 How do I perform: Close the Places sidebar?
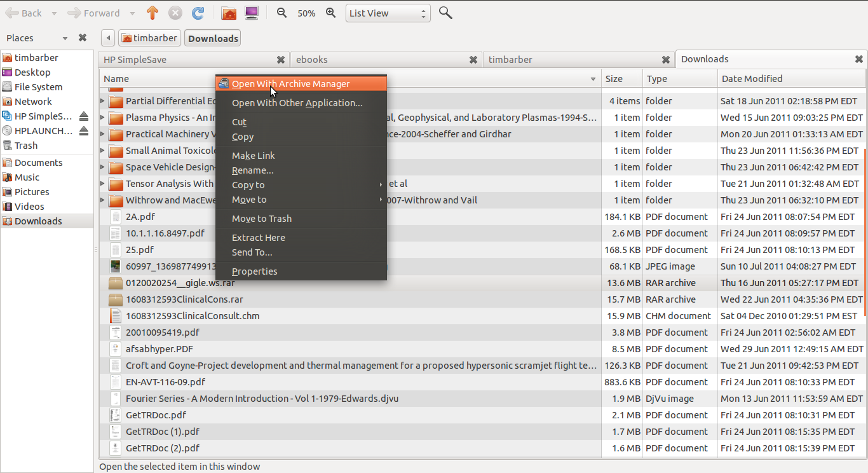(83, 38)
